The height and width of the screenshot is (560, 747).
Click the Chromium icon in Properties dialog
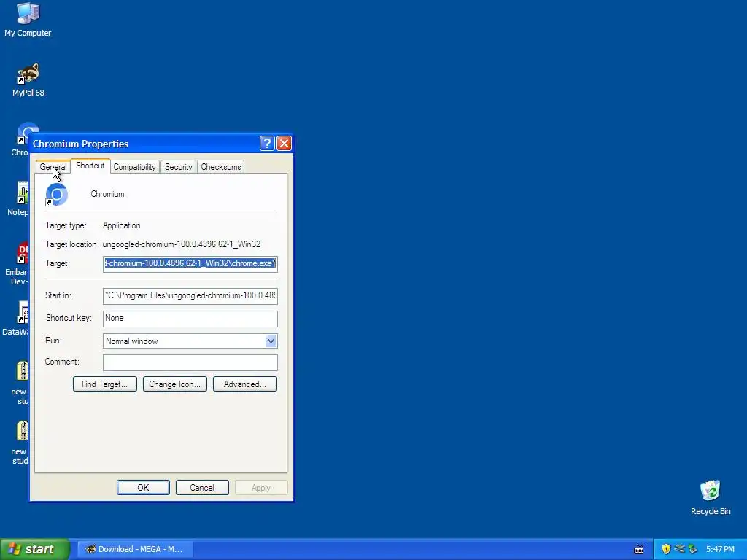[57, 195]
